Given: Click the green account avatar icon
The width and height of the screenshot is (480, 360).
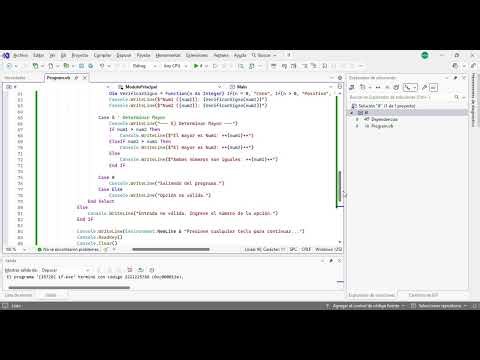Looking at the screenshot, I should [x=425, y=55].
